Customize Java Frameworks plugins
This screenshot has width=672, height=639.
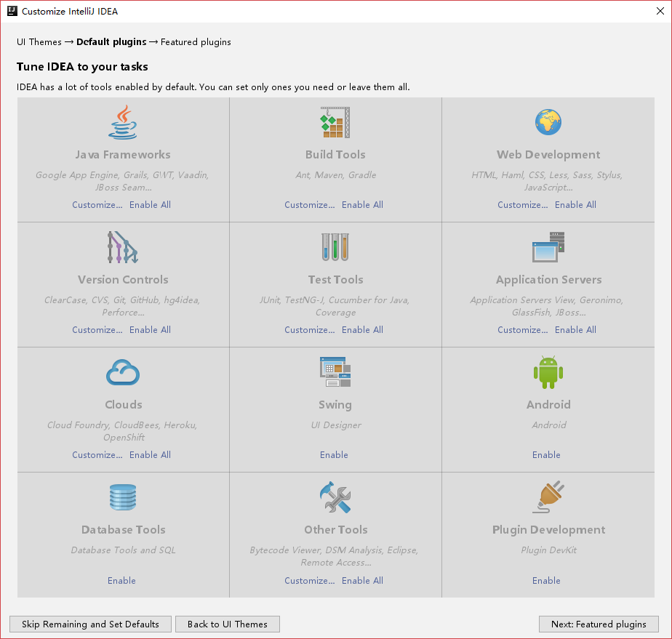[97, 205]
